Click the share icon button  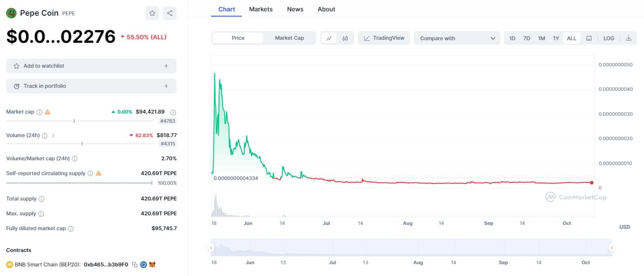pos(170,13)
